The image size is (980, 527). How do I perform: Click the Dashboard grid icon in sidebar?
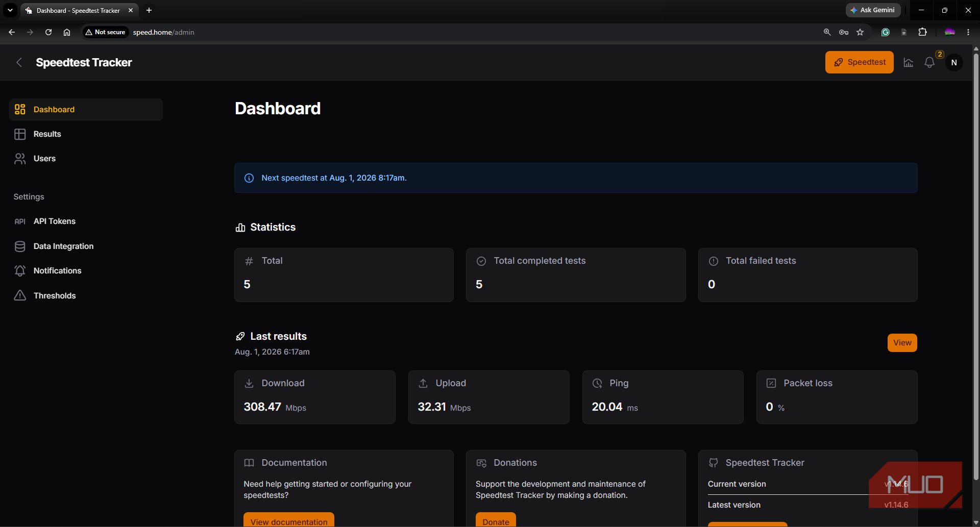20,109
